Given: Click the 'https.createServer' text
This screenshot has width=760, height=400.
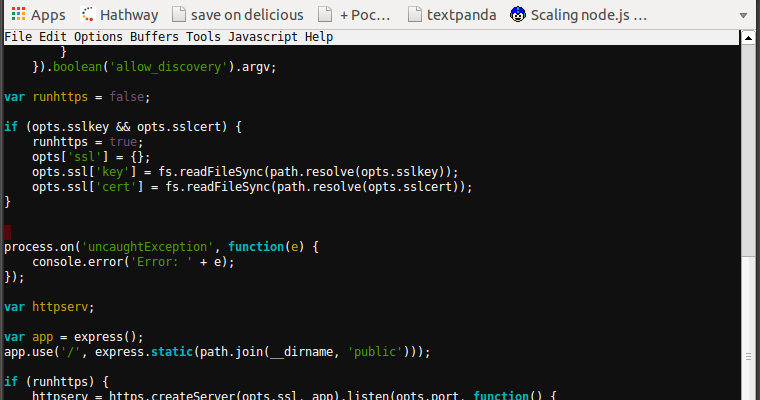Looking at the screenshot, I should pos(172,396).
